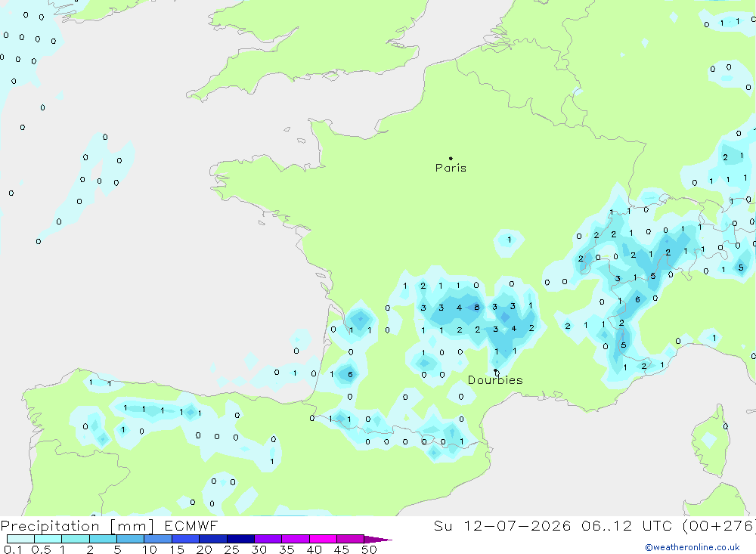Open the weatheronline.co.uk copyright link

pos(692,547)
